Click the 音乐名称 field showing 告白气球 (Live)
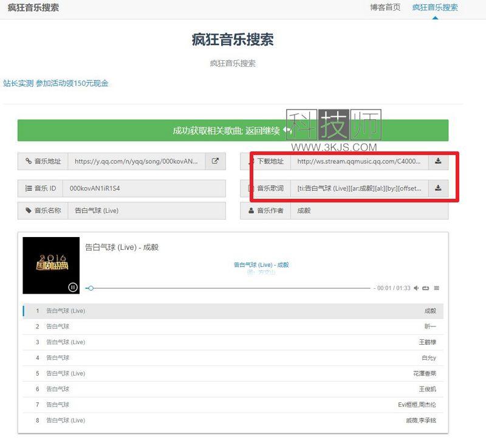Screen dimensions: 486x448 click(146, 210)
